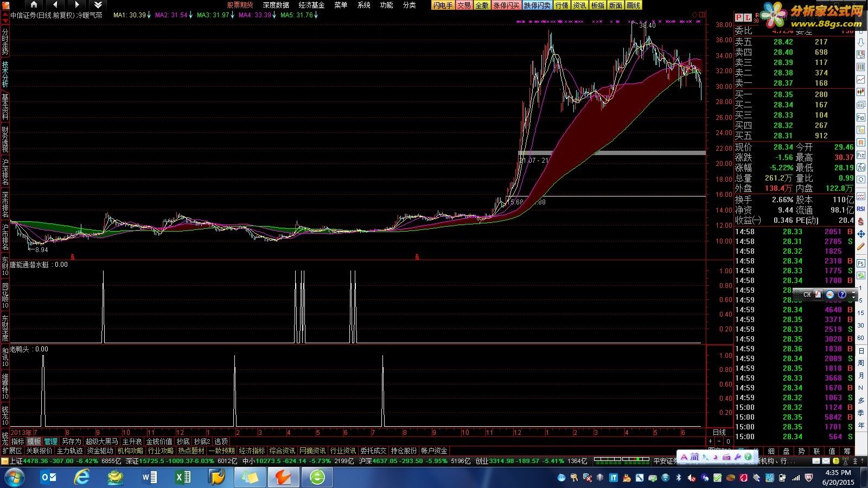Click the 闪电手 button
The height and width of the screenshot is (488, 868).
(443, 5)
